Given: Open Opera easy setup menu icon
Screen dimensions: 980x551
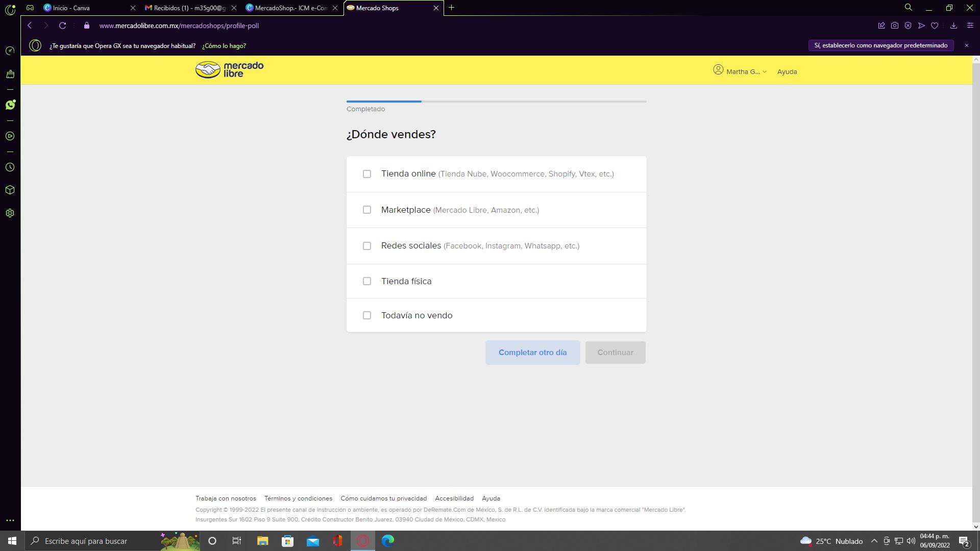Looking at the screenshot, I should (x=970, y=26).
